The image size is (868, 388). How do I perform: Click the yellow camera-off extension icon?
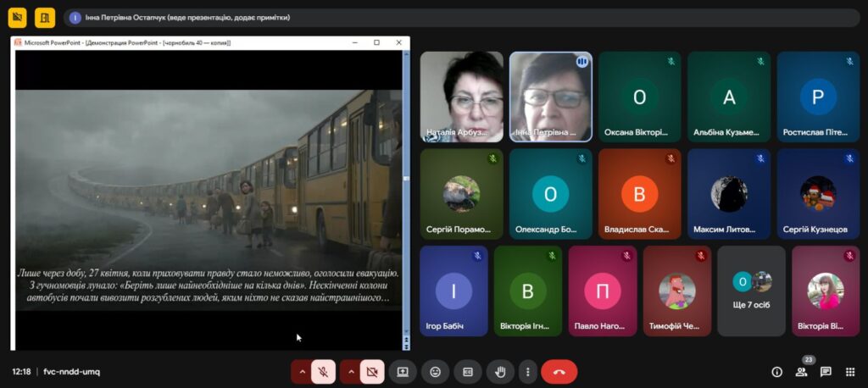(x=17, y=17)
